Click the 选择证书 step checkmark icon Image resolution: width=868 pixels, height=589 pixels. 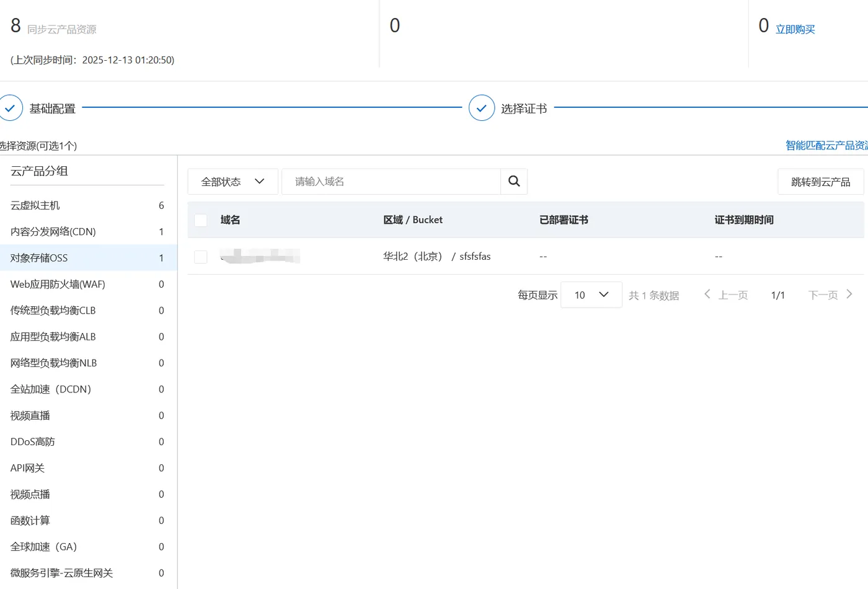[482, 108]
